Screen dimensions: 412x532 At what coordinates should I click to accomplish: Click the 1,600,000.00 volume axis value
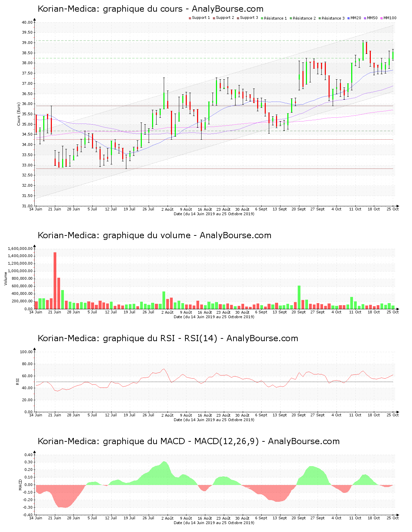coord(21,248)
